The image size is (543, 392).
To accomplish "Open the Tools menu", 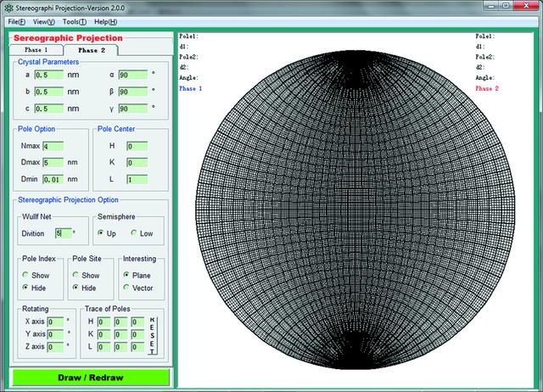I will [x=75, y=22].
